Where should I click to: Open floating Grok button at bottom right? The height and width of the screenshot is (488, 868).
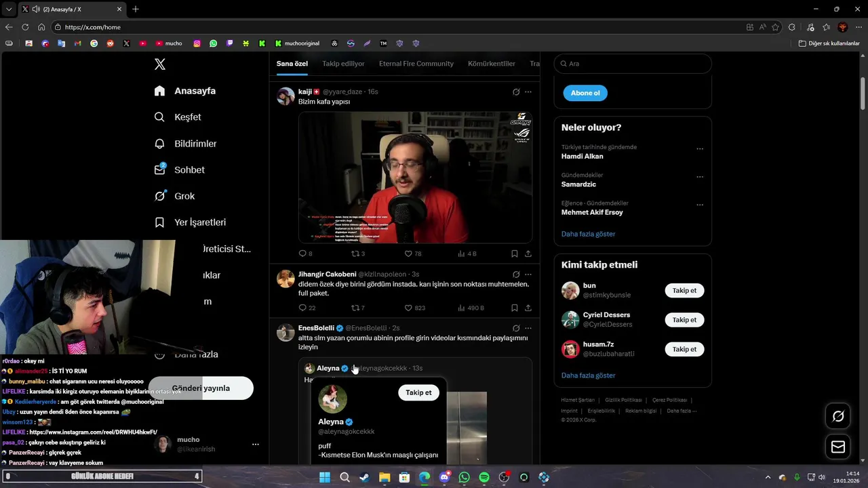838,416
